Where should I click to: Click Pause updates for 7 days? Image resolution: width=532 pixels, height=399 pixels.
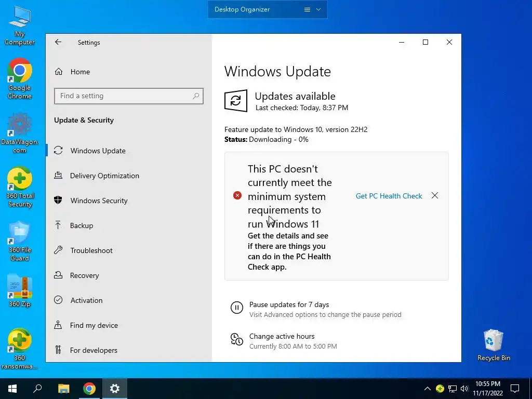[x=289, y=304]
